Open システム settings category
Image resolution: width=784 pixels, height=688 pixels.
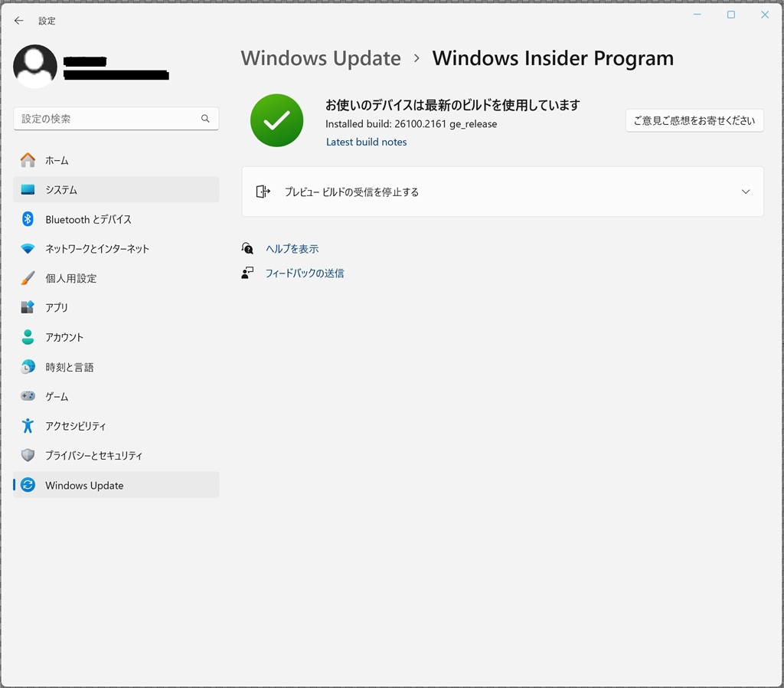pos(116,190)
